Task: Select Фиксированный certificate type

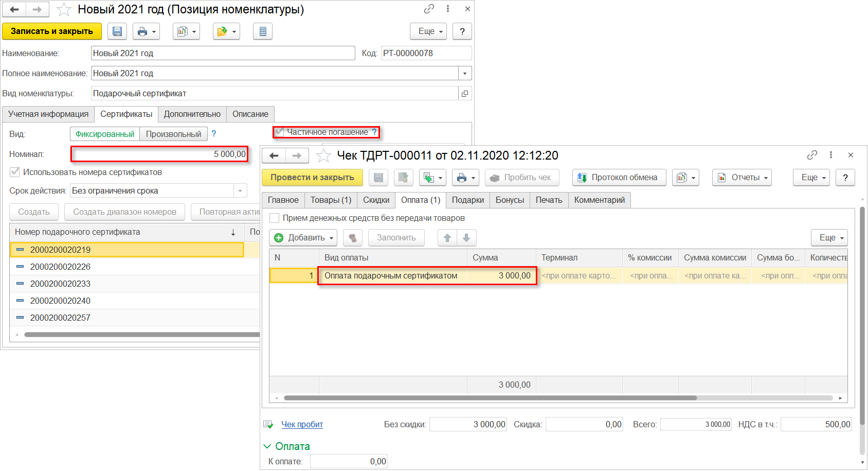Action: pos(105,134)
